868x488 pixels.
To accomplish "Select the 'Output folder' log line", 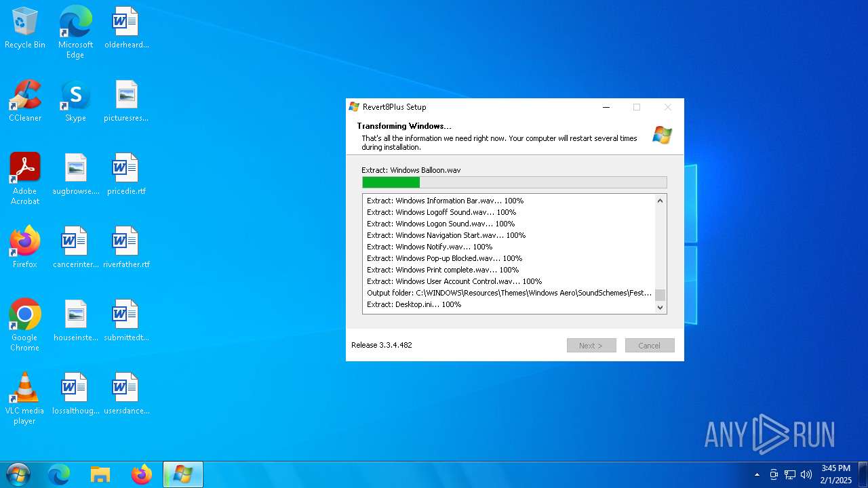I will 509,293.
